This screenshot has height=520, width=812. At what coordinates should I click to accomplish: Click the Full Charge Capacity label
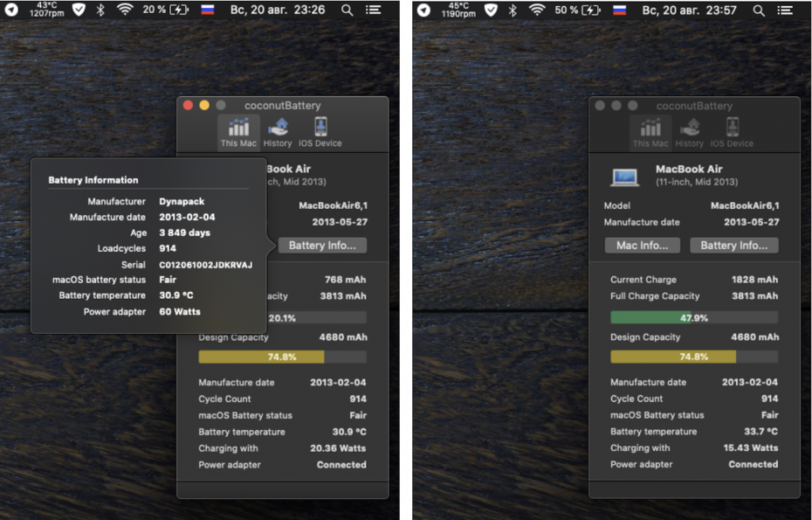(x=655, y=296)
